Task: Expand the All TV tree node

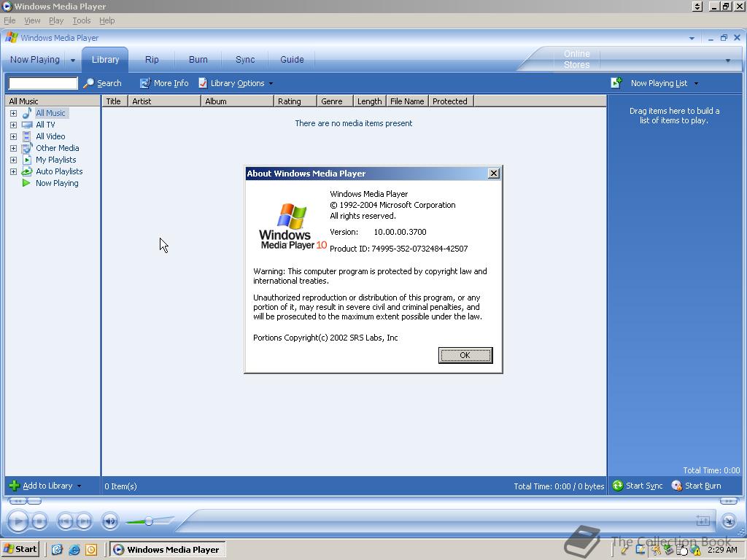Action: click(x=13, y=125)
